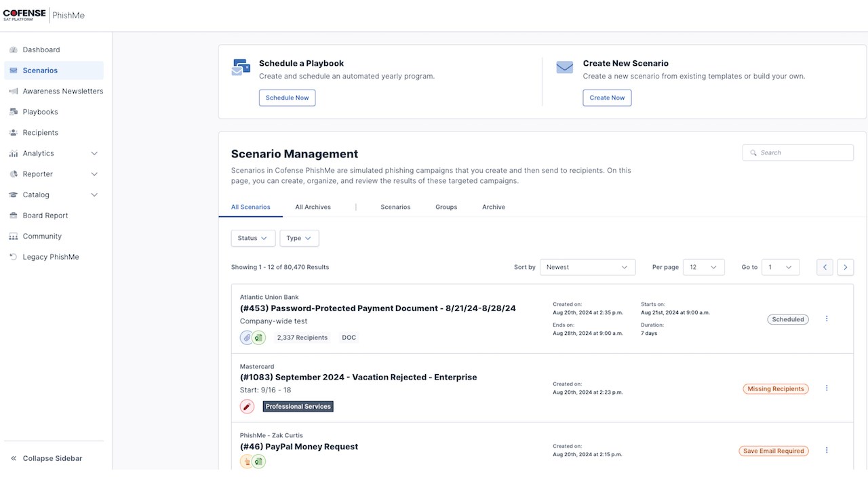Launch the Legacy PhishMe history icon
The height and width of the screenshot is (488, 868).
coord(14,257)
